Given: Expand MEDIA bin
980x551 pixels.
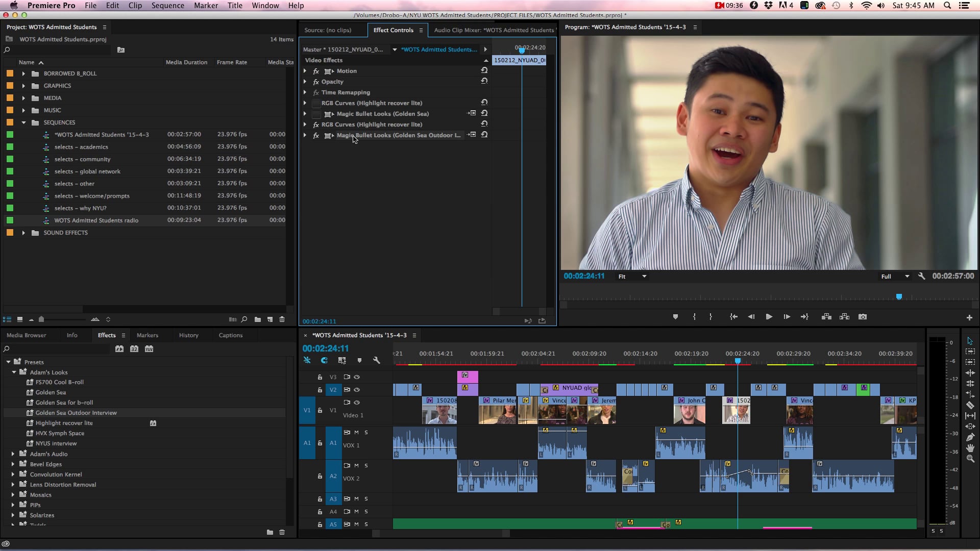Looking at the screenshot, I should (x=23, y=98).
